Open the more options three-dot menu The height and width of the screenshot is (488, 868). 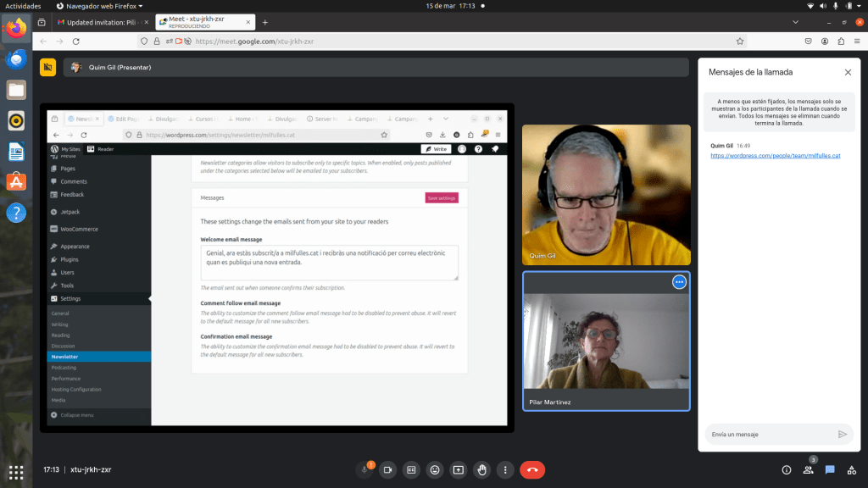tap(505, 469)
